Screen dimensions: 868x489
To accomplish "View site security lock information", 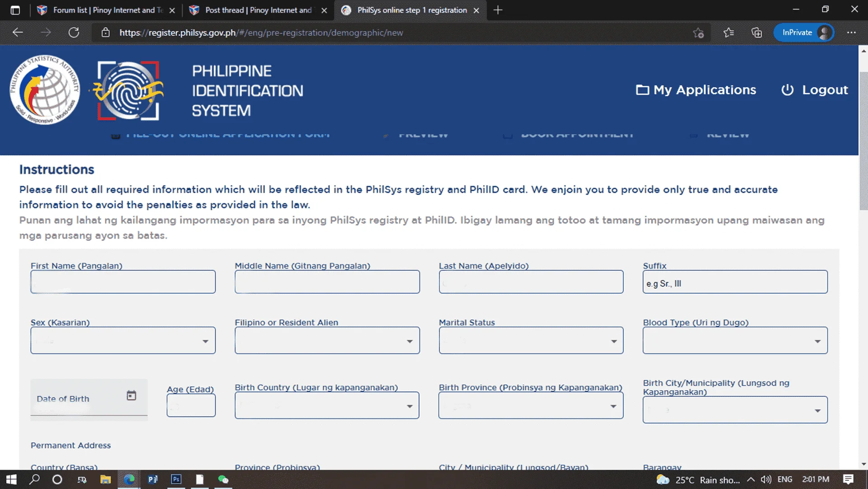I will click(x=105, y=33).
